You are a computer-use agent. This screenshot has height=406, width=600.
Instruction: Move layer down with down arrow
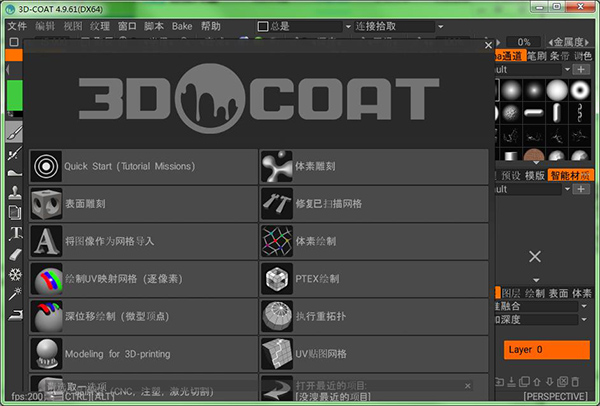pos(549,382)
